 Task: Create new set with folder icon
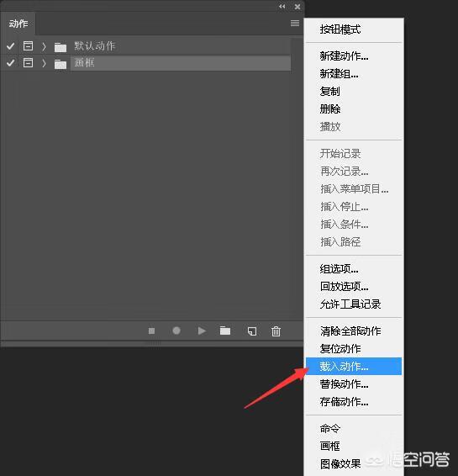pyautogui.click(x=225, y=331)
